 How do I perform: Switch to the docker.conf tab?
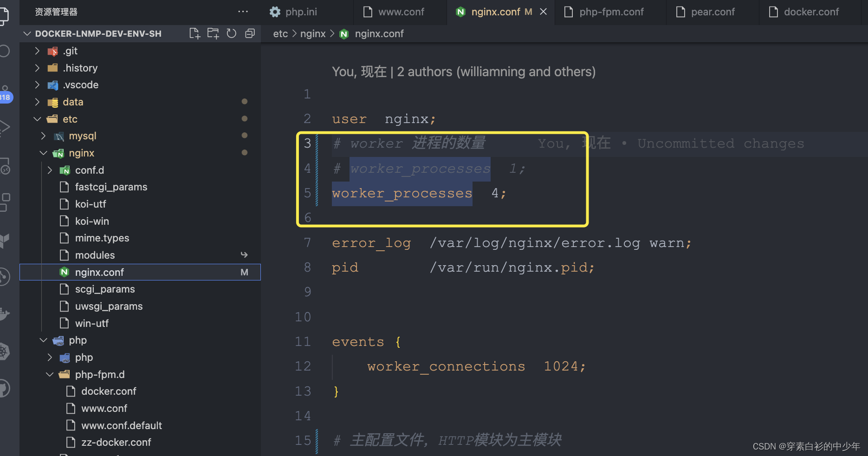810,12
